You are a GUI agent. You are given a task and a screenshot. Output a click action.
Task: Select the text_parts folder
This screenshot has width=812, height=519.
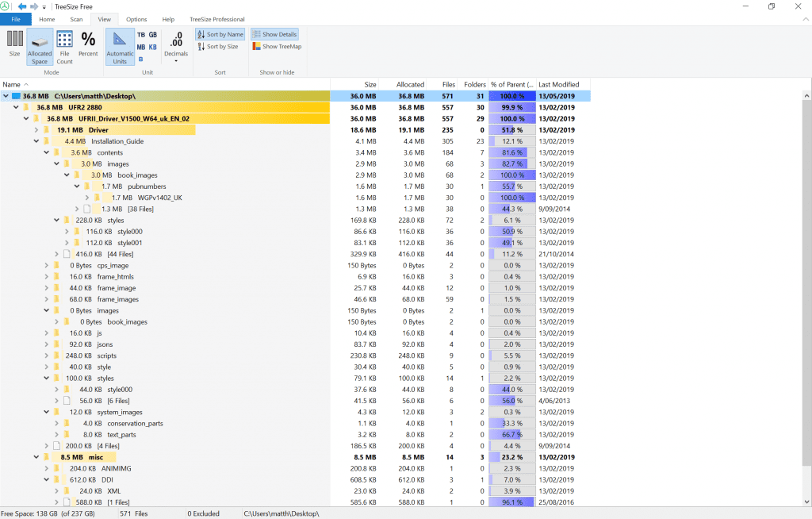pos(121,435)
